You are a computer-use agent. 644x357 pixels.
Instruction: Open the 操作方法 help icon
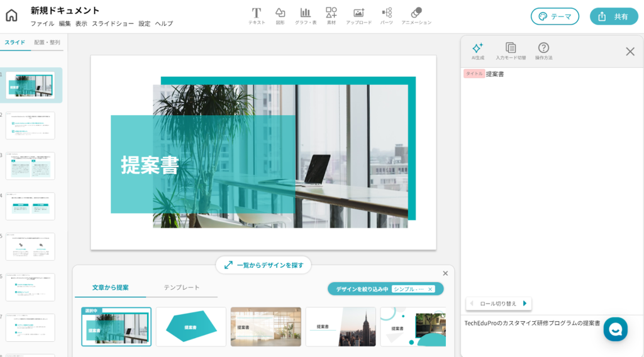(x=543, y=50)
